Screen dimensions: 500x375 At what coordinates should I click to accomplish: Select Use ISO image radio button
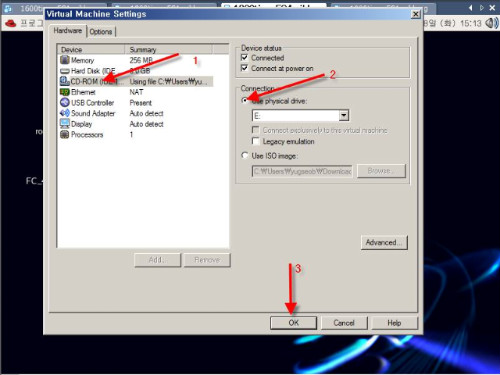[x=245, y=155]
